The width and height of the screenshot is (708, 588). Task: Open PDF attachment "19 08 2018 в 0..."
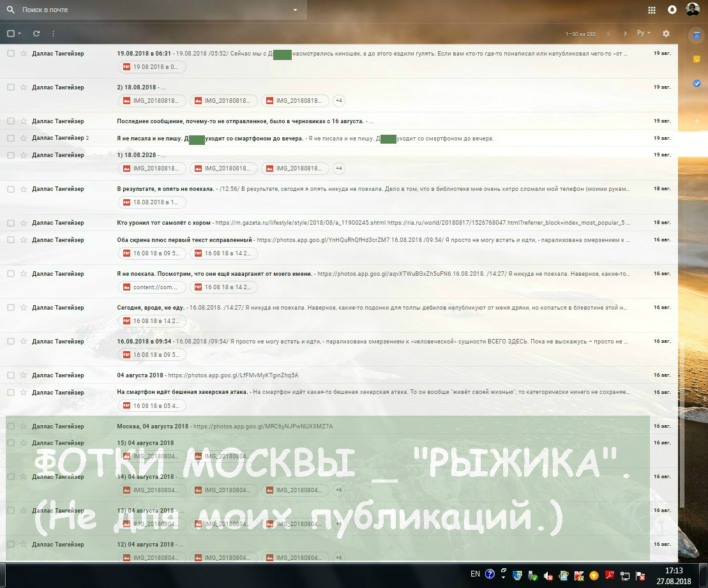[x=152, y=67]
